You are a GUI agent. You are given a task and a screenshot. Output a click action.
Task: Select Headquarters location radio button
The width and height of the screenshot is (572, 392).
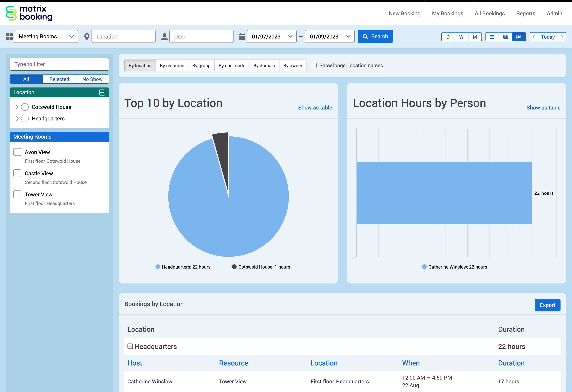click(25, 119)
